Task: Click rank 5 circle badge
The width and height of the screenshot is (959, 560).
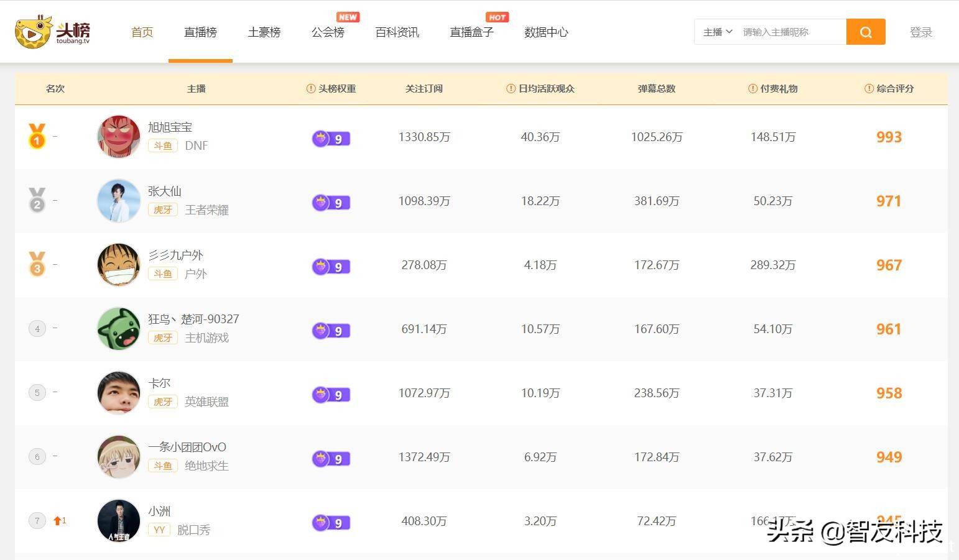Action: pos(37,393)
